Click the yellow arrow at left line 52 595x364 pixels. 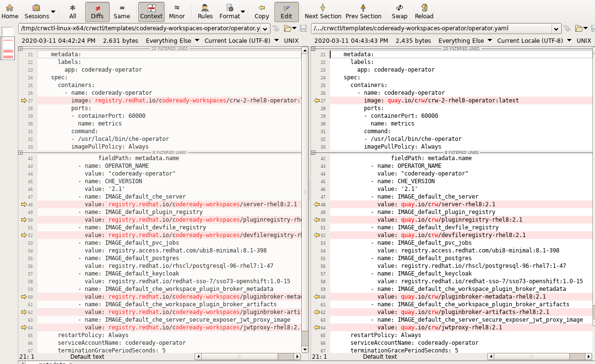point(24,235)
